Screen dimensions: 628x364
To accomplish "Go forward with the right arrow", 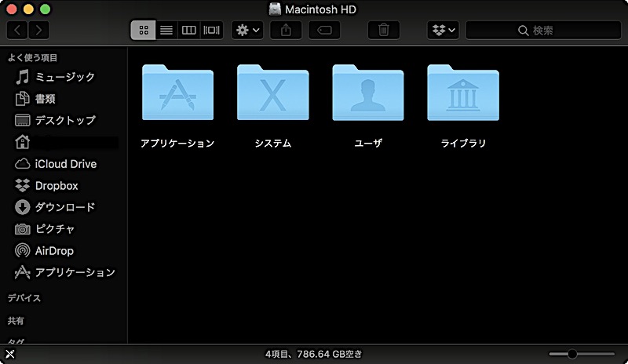I will (x=38, y=30).
